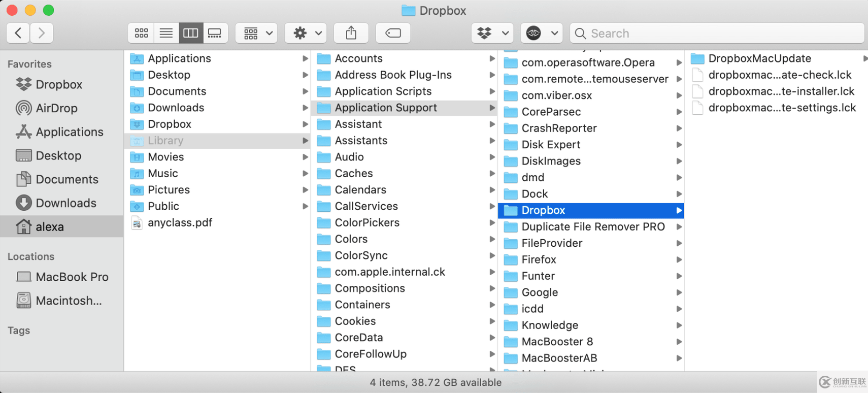This screenshot has height=393, width=868.
Task: Select the com.apple.internal.ck folder
Action: 405,272
